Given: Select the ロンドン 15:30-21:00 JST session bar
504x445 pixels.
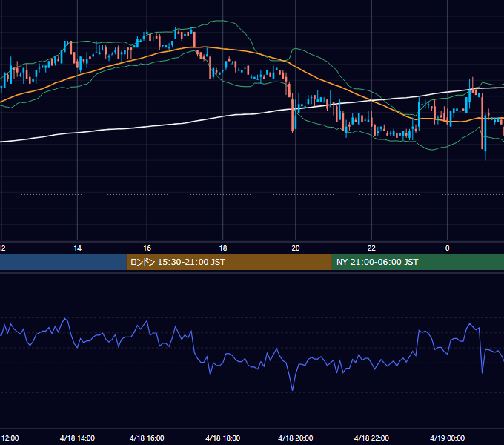Looking at the screenshot, I should [x=229, y=262].
